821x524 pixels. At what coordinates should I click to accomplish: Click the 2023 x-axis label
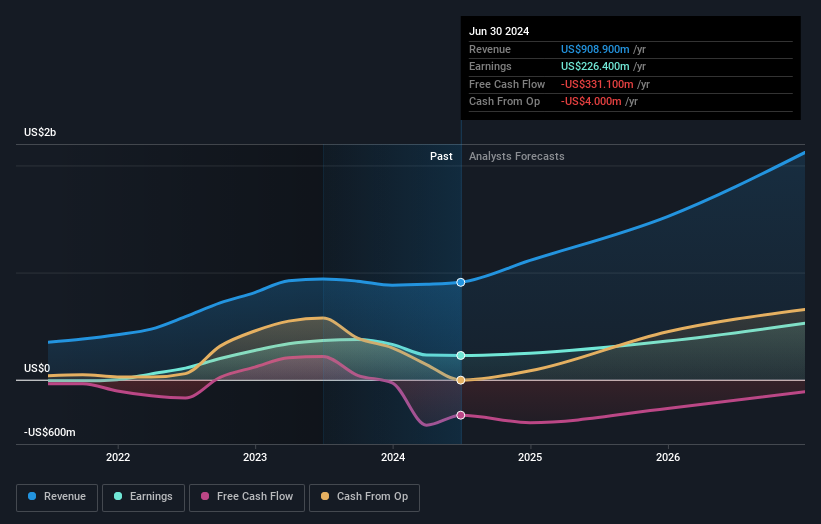(x=255, y=457)
